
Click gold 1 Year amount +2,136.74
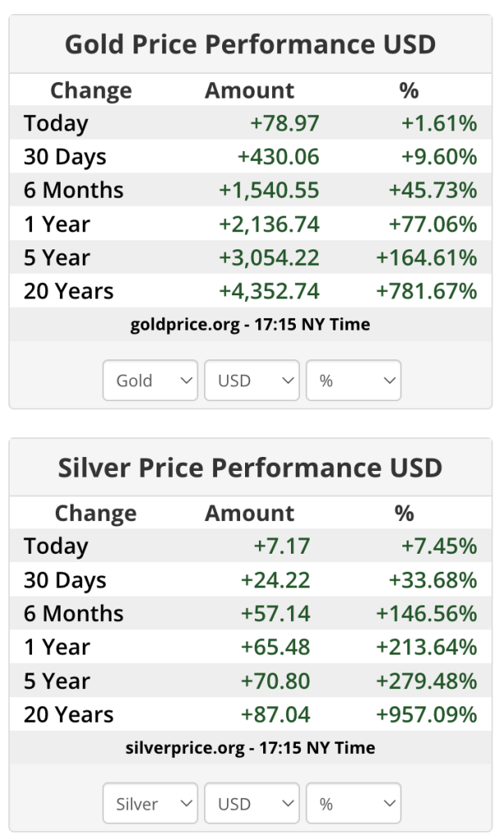tap(269, 225)
